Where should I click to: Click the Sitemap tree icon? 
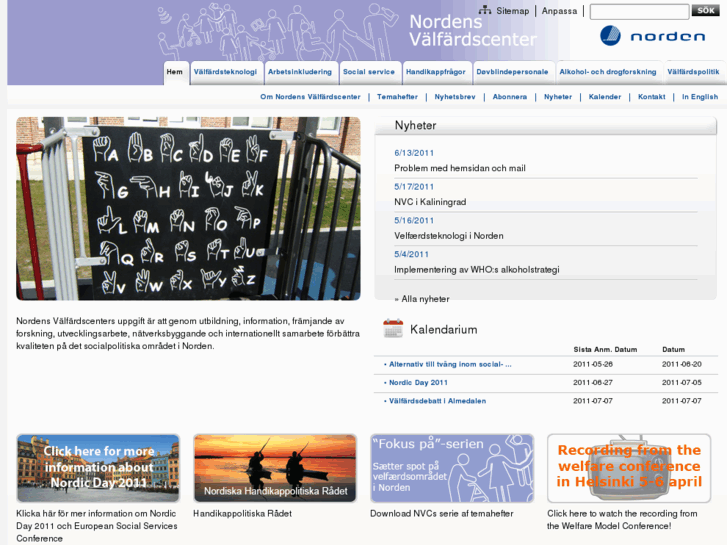click(485, 10)
